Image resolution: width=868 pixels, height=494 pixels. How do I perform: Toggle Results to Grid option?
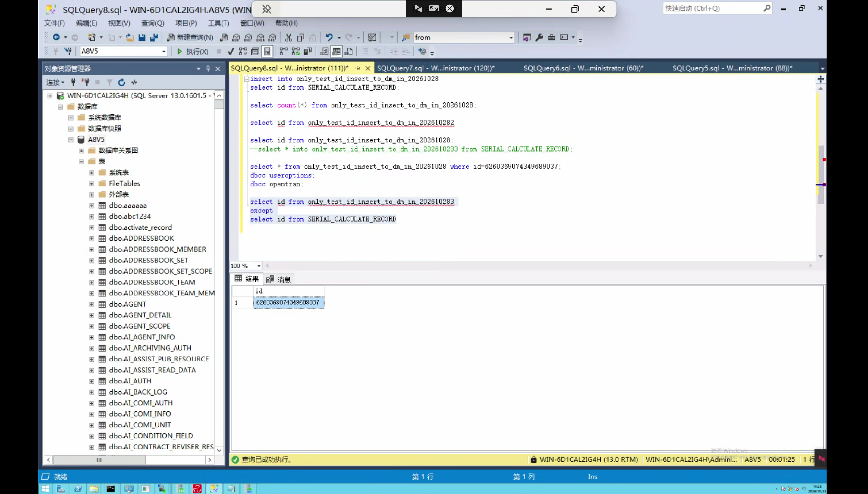pos(336,51)
